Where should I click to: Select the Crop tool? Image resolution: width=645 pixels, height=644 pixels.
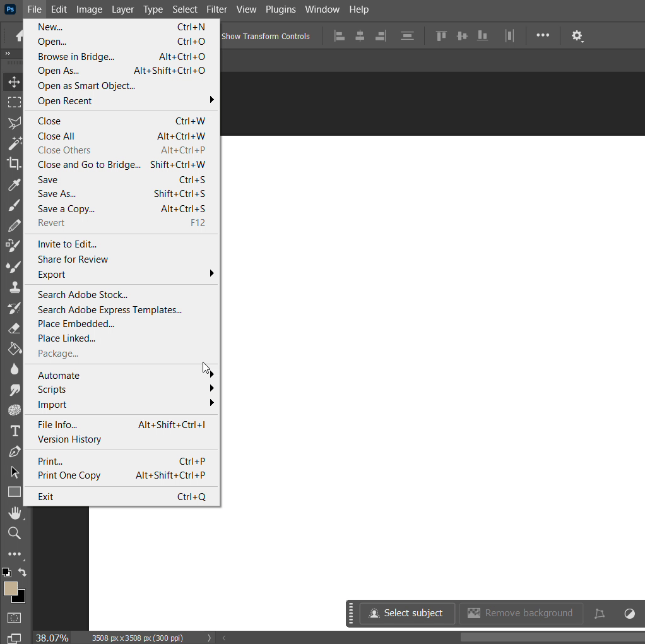click(14, 164)
